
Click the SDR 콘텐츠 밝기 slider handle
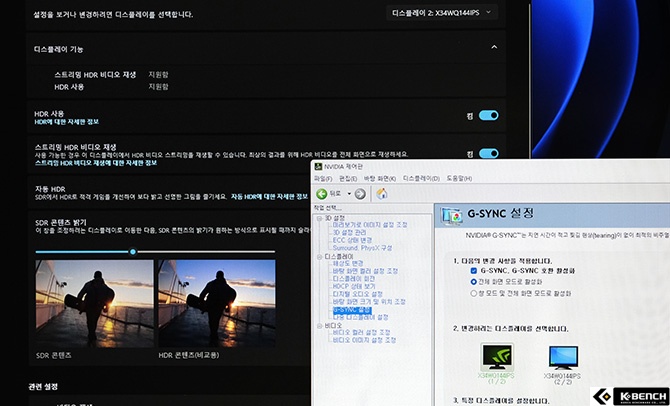point(133,252)
